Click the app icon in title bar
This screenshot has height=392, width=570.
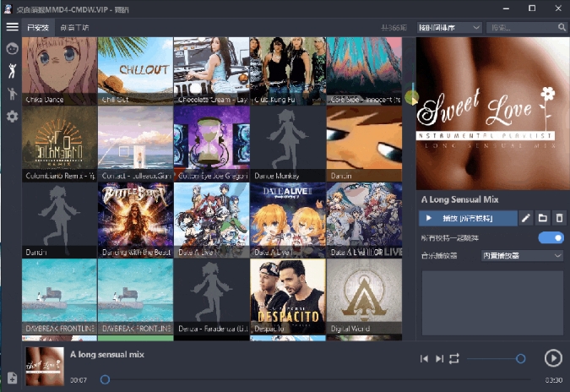pyautogui.click(x=8, y=9)
